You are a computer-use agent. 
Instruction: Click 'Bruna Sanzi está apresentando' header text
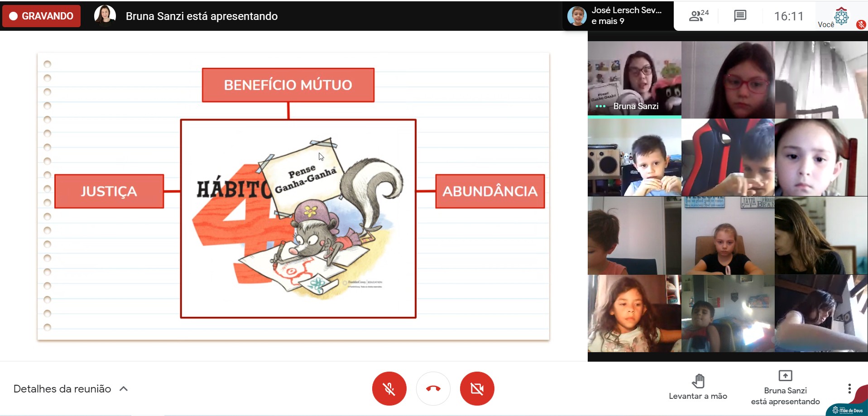coord(201,16)
